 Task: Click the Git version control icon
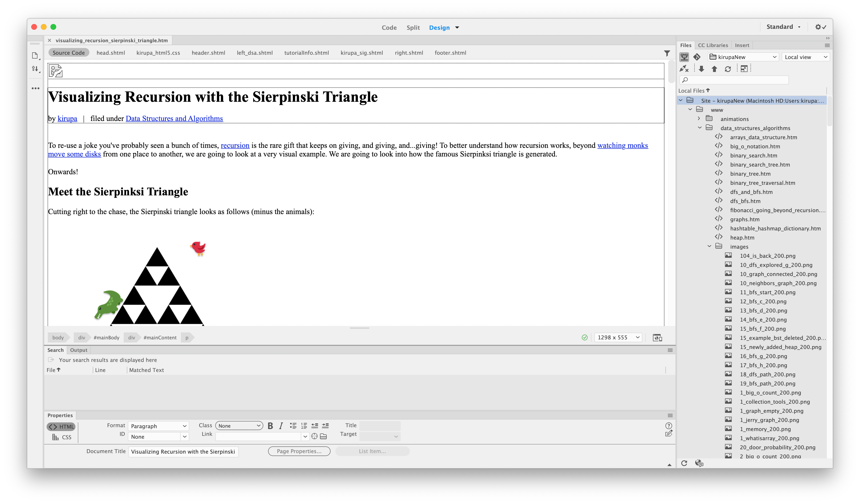697,57
